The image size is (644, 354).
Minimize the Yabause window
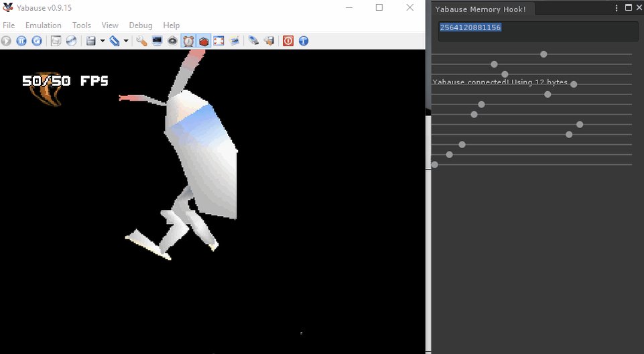click(349, 7)
